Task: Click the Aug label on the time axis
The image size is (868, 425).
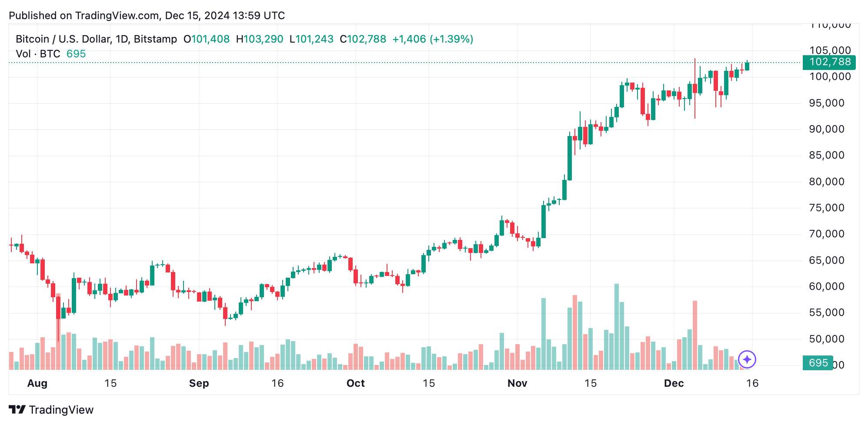Action: point(37,383)
